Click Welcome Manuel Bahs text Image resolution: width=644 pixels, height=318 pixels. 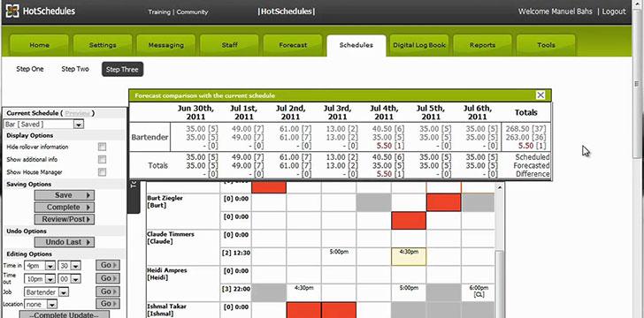pos(556,11)
